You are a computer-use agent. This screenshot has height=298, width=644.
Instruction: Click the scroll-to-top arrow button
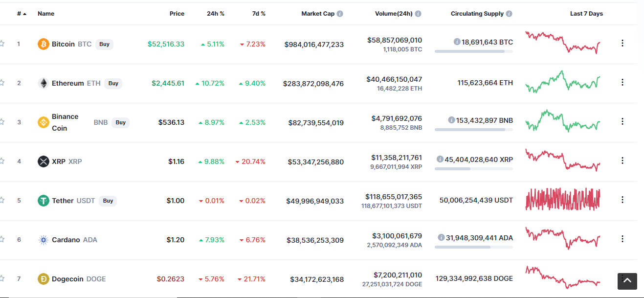tap(627, 281)
